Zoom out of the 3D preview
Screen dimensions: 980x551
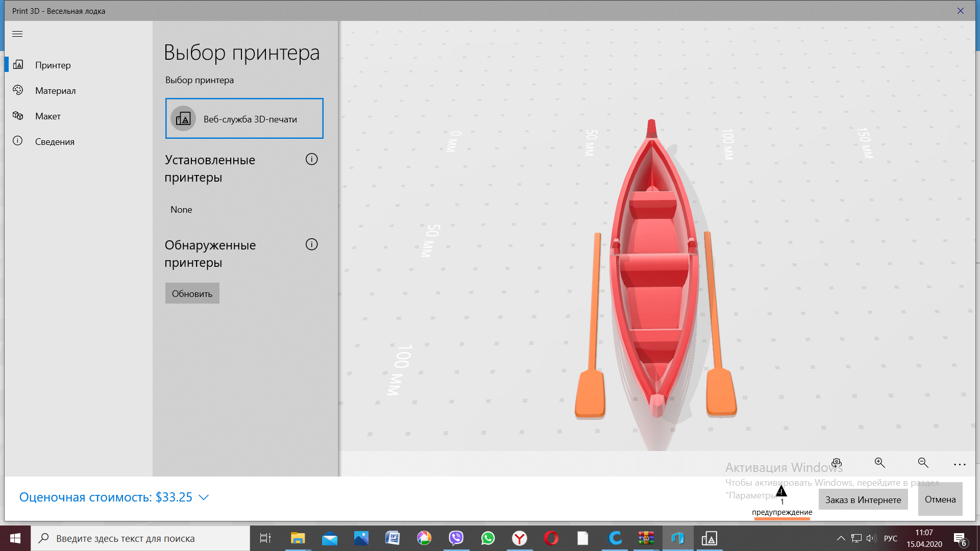[x=923, y=463]
